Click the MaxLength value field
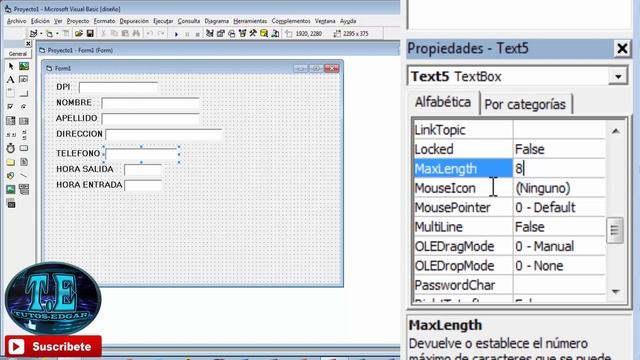 click(x=559, y=169)
